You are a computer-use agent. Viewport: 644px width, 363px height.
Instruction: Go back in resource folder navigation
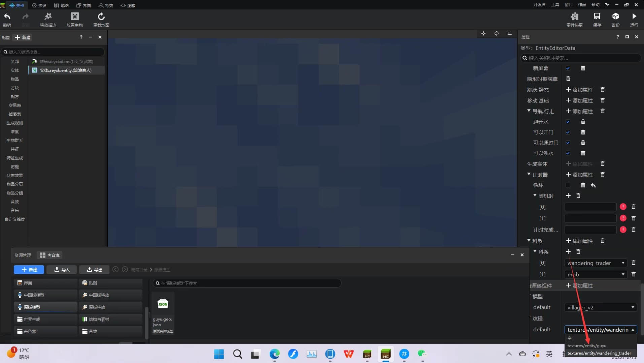tap(115, 269)
